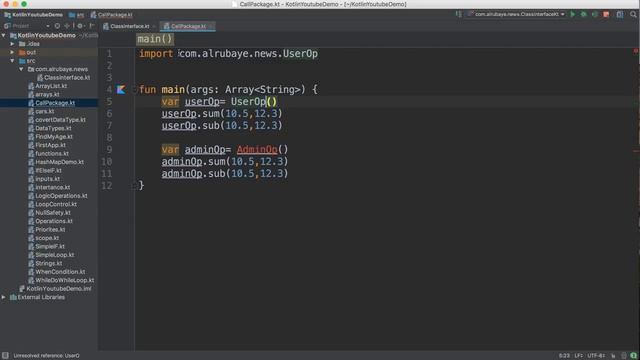Click the Kotlin run gutter icon at line 4

click(x=121, y=89)
